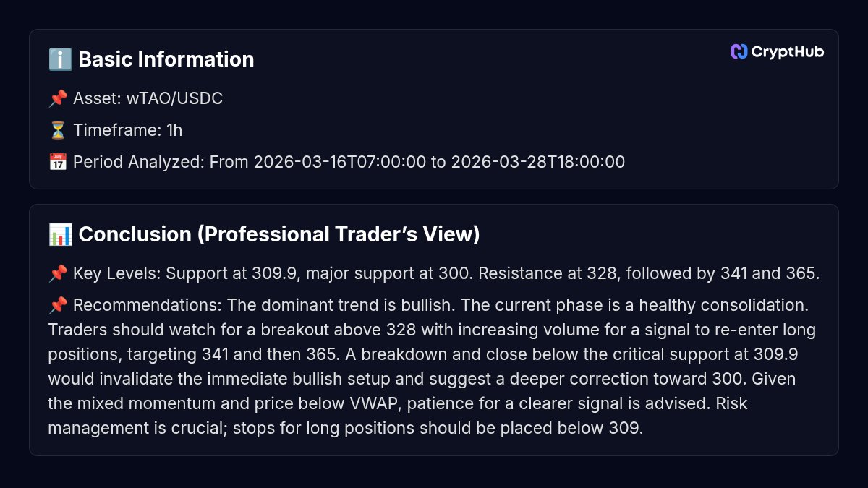This screenshot has height=488, width=868.
Task: Select the Conclusion (Professional Trader's View) heading
Action: pyautogui.click(x=279, y=234)
